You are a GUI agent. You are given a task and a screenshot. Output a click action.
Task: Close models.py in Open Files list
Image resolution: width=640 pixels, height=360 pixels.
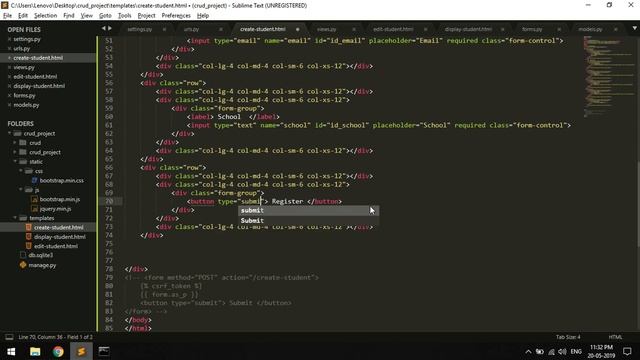tap(9, 105)
